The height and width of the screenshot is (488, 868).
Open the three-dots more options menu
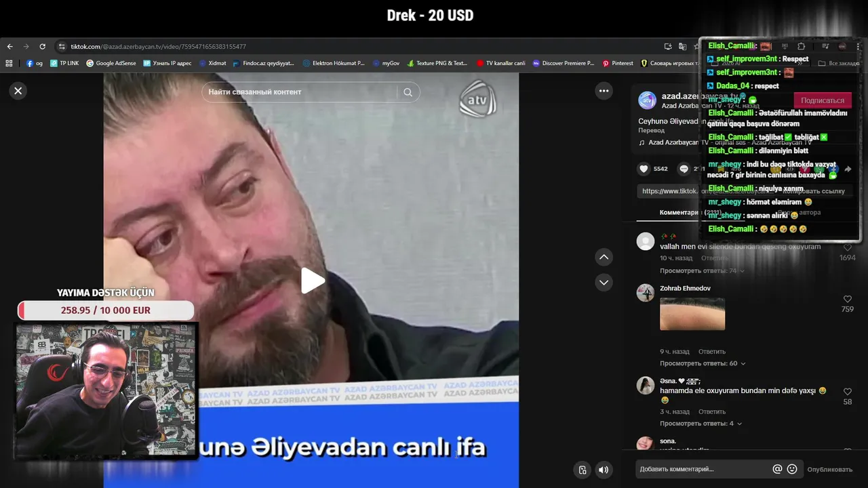click(x=604, y=91)
